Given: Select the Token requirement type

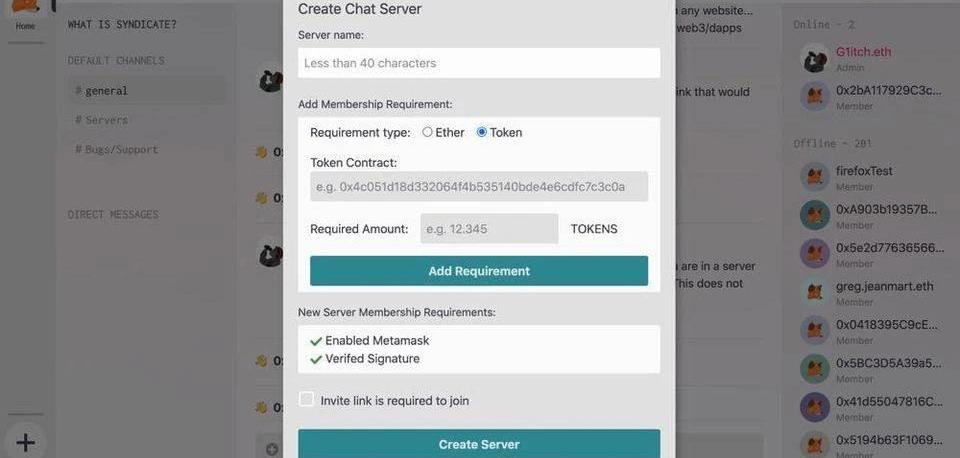Looking at the screenshot, I should pyautogui.click(x=481, y=132).
